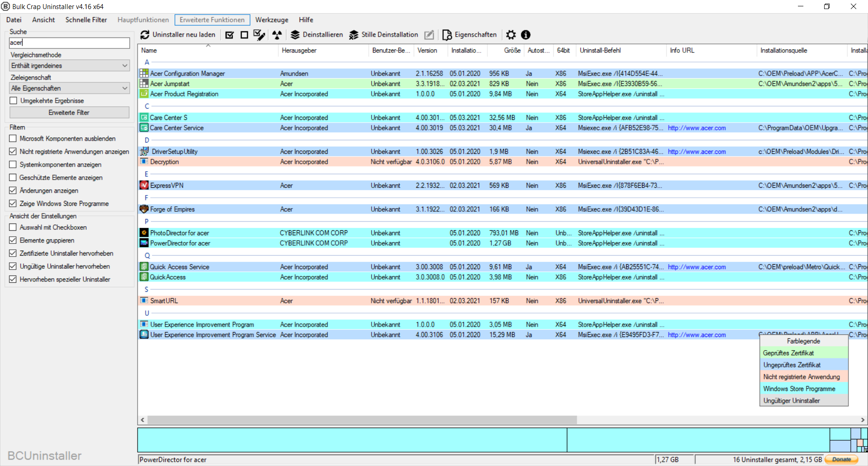Click the Acer Configuration Manager row icon

[144, 73]
